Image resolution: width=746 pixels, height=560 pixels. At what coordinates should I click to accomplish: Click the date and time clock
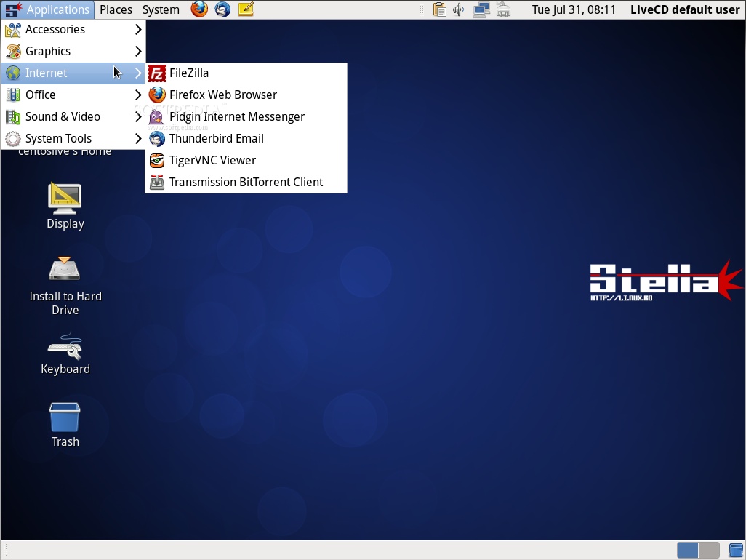point(574,9)
